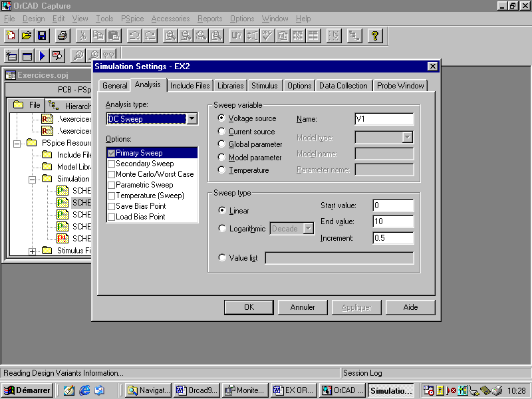532x399 pixels.
Task: Click the Edit Simulation Settings icon
Action: tap(27, 56)
